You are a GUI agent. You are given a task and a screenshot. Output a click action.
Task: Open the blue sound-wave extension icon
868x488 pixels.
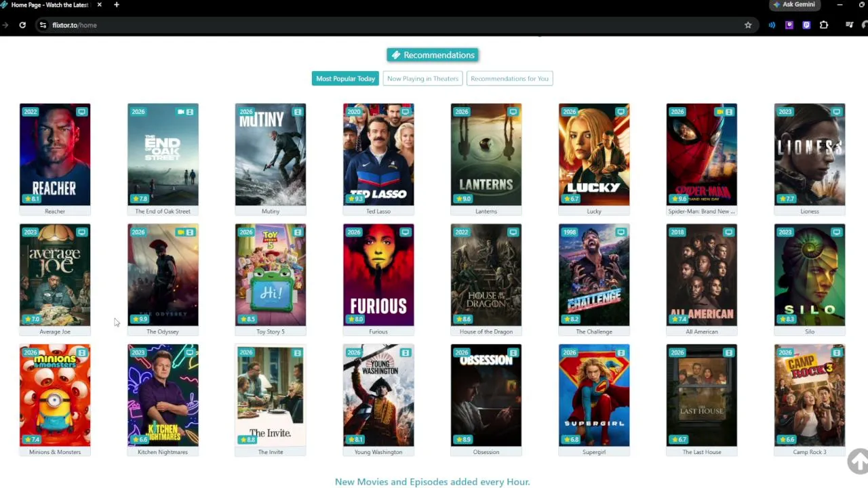pos(772,25)
